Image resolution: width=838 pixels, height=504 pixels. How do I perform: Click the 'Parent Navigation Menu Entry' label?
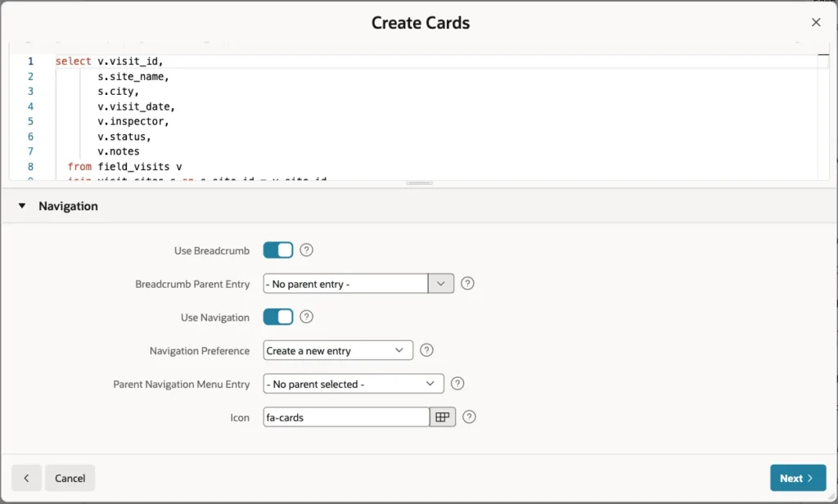[x=181, y=385]
